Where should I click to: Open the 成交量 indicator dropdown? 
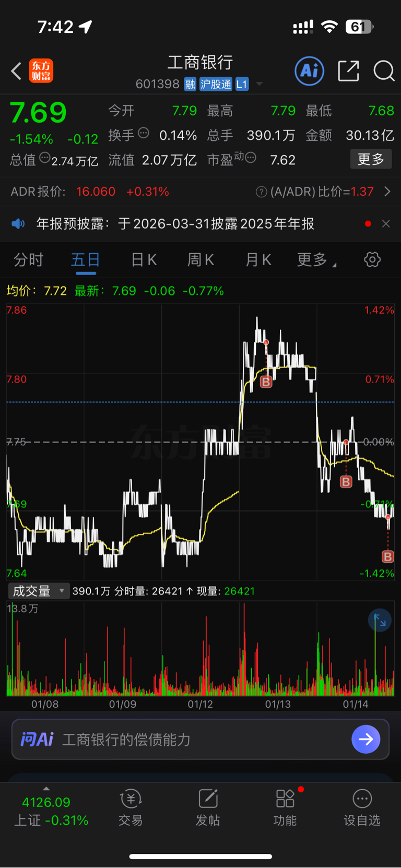tap(39, 591)
